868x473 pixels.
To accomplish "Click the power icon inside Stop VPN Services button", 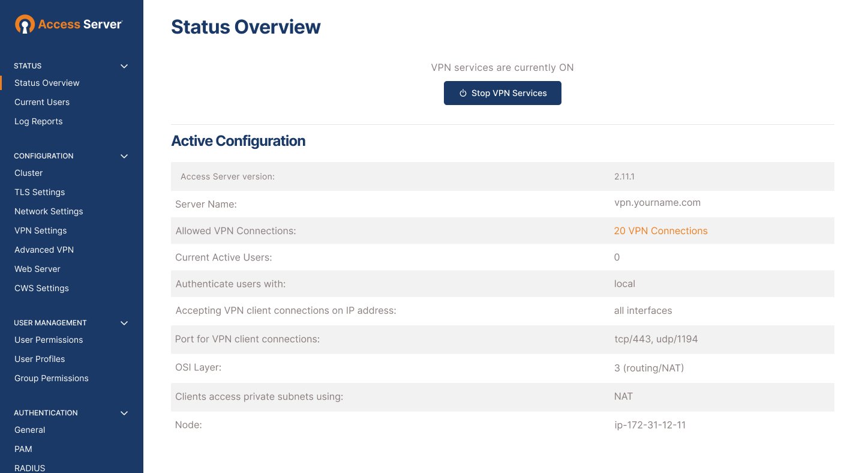I will 462,93.
